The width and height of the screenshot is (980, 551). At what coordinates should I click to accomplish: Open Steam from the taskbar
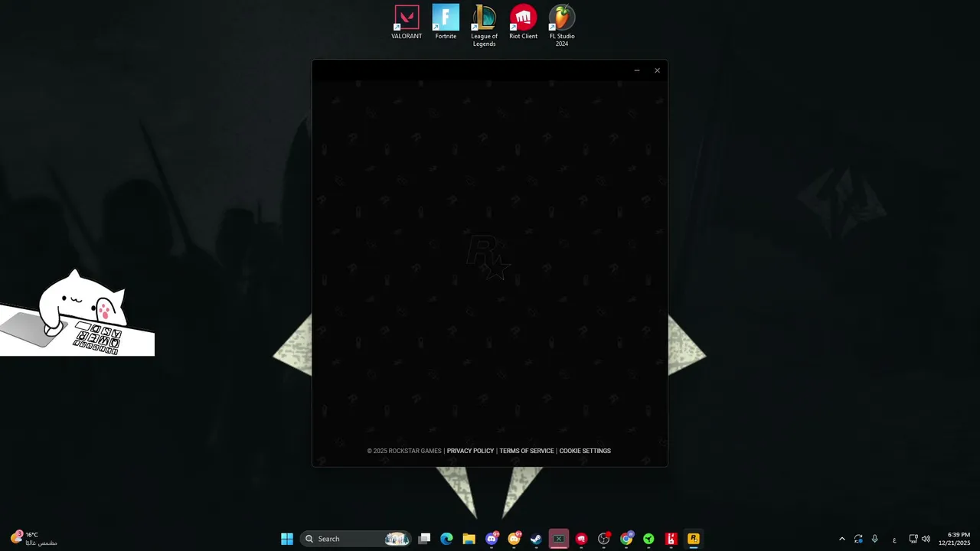coord(536,539)
